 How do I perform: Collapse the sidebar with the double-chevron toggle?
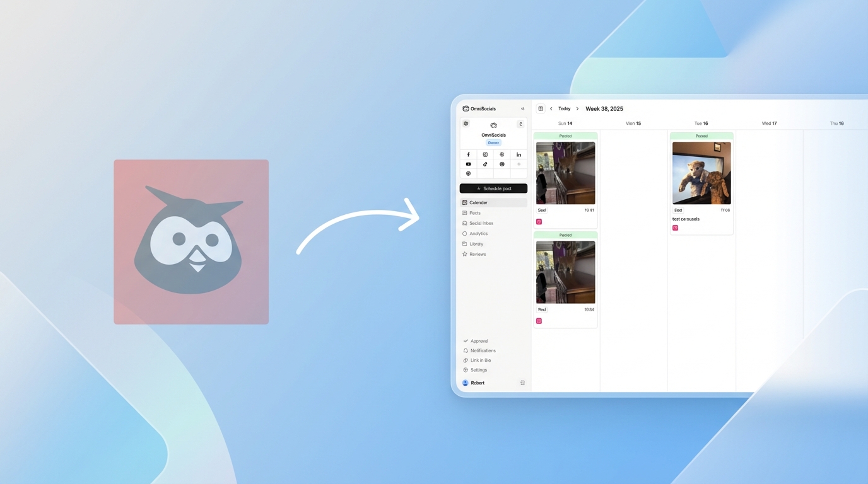tap(522, 108)
